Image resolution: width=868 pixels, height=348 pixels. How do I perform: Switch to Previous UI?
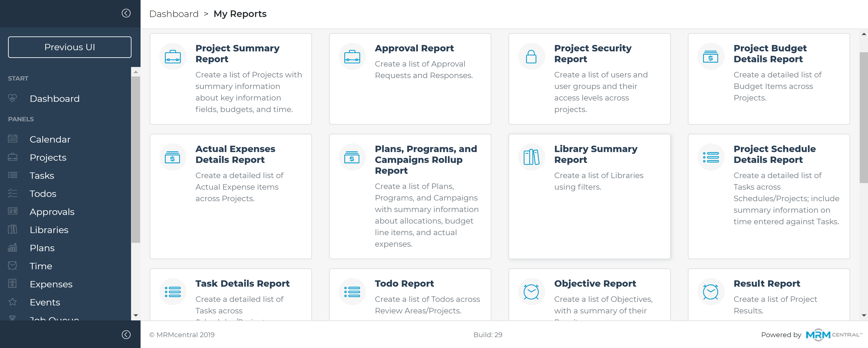click(70, 47)
